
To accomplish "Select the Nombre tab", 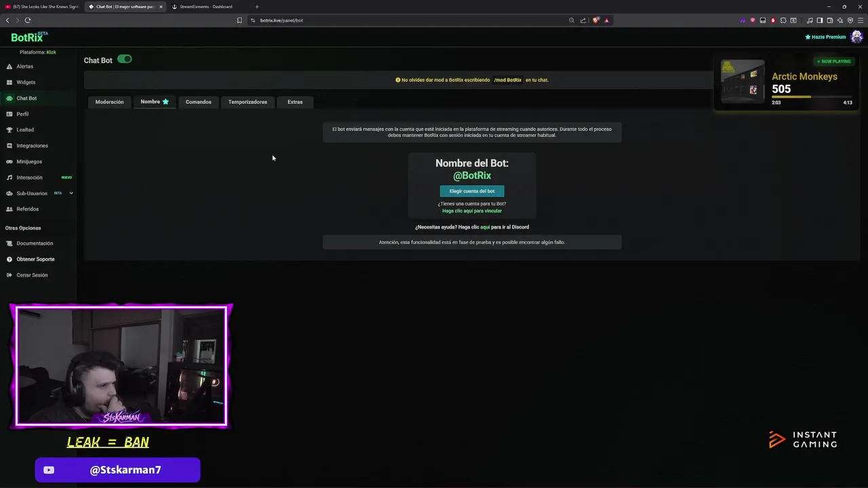I will pyautogui.click(x=155, y=102).
